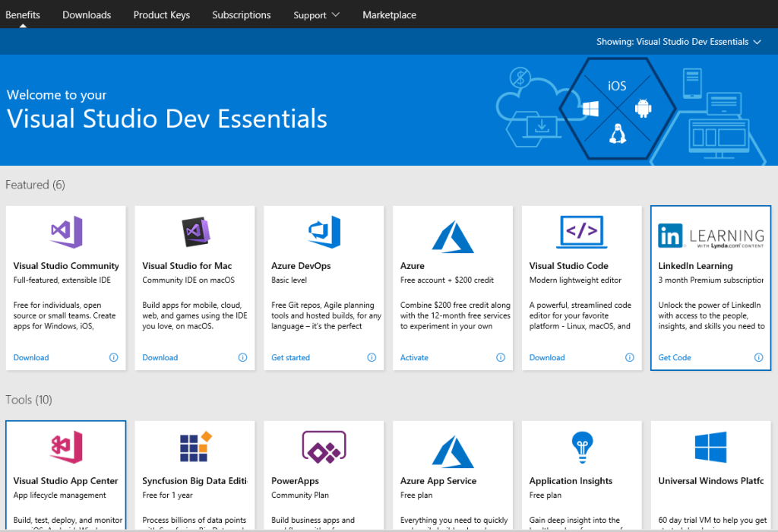Click the Azure DevOps logo icon
Image resolution: width=778 pixels, height=532 pixels.
[x=324, y=232]
